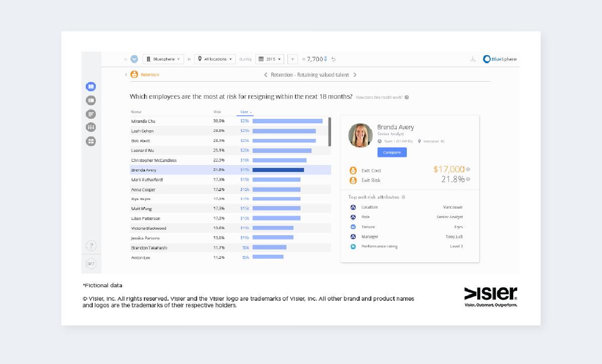
Task: Click the people icon next to 7,700
Action: (326, 59)
